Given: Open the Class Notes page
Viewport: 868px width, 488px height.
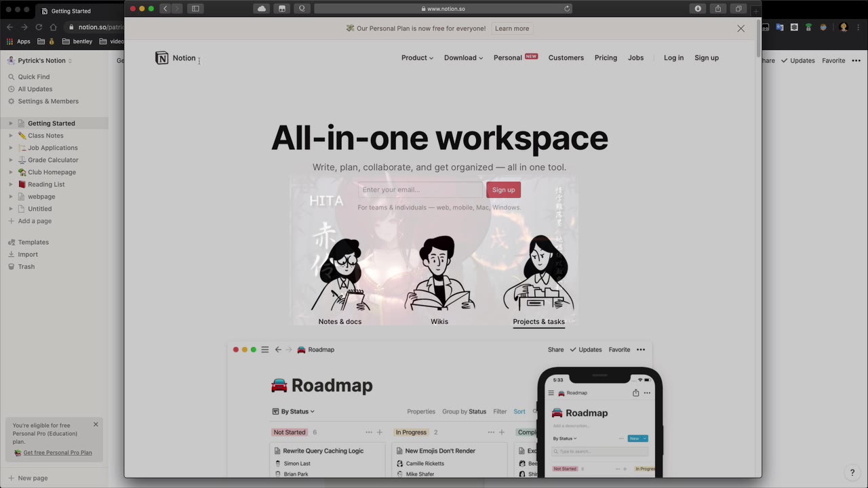Looking at the screenshot, I should click(45, 136).
